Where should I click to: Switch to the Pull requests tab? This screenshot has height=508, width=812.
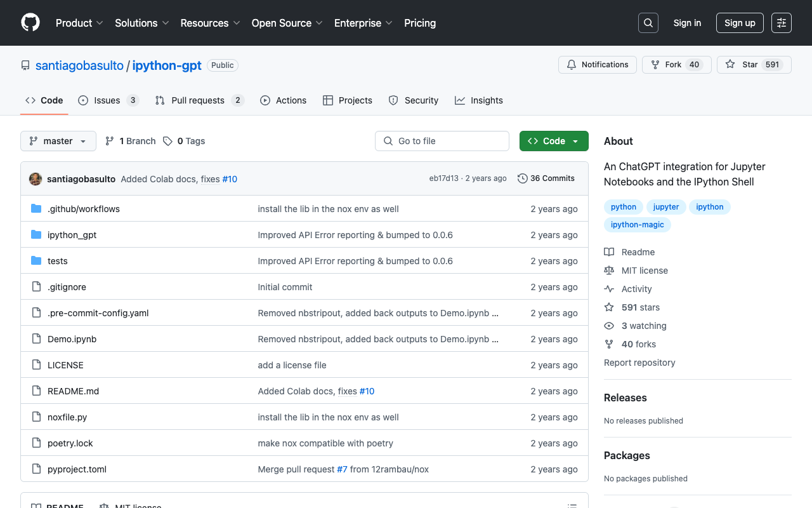pyautogui.click(x=199, y=100)
